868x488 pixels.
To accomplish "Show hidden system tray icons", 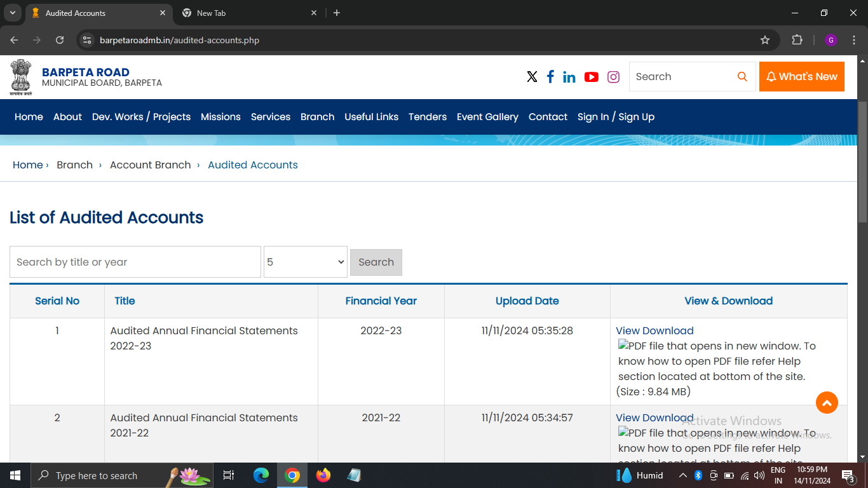I will coord(683,475).
